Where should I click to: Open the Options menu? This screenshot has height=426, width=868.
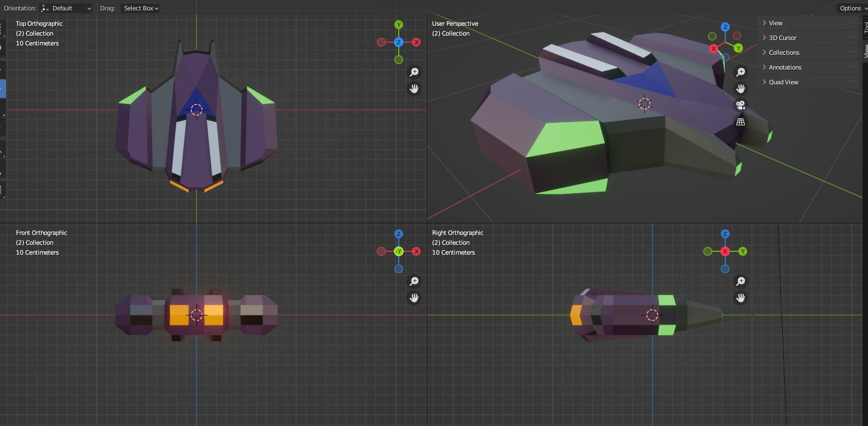click(x=850, y=8)
